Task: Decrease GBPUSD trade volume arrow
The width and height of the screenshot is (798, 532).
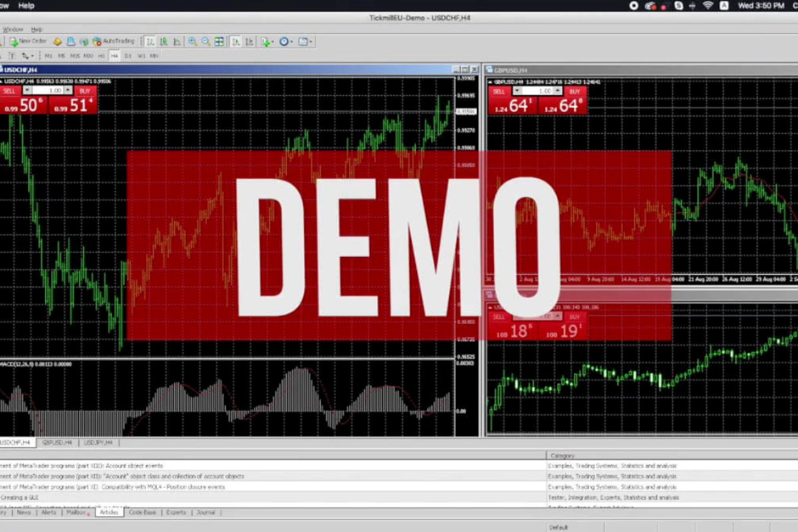Action: tap(517, 91)
